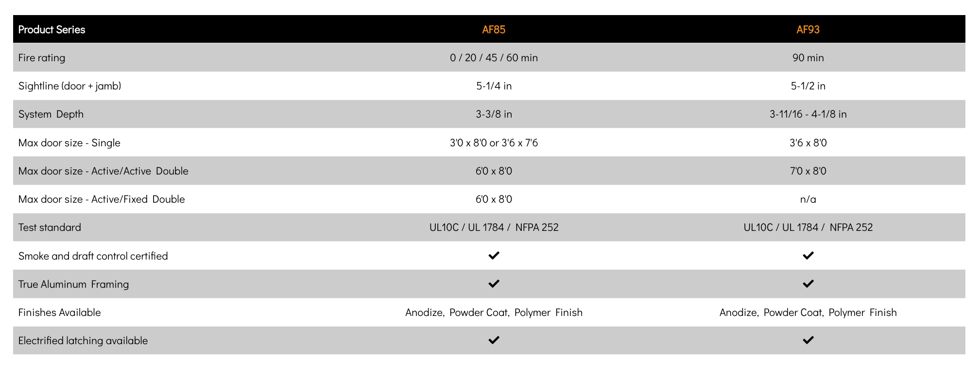Click the AF93 active/active double size 7'0 x 8'0

point(808,171)
